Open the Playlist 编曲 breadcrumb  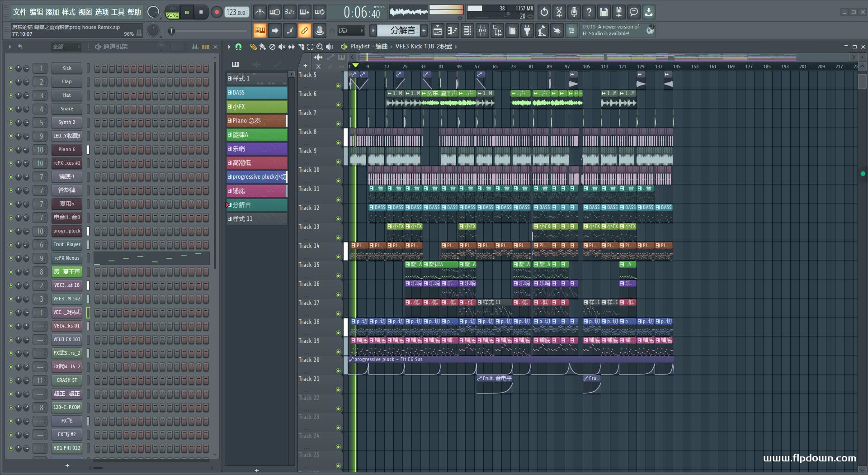tap(369, 46)
